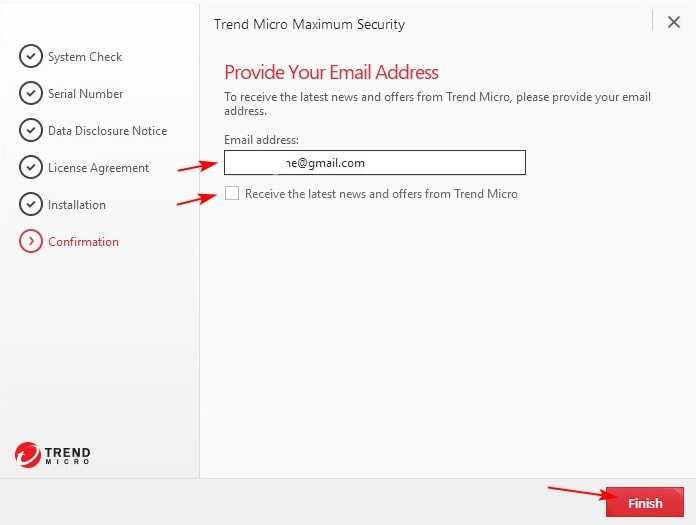Select the Confirmation step label
Image resolution: width=696 pixels, height=525 pixels.
point(83,241)
